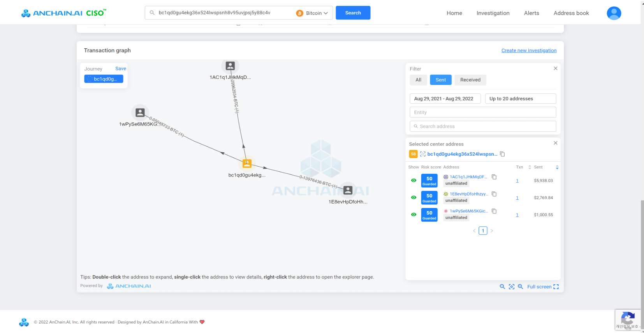The image size is (644, 333).
Task: Copy address 1wPySe6M65KGic
Action: [494, 211]
